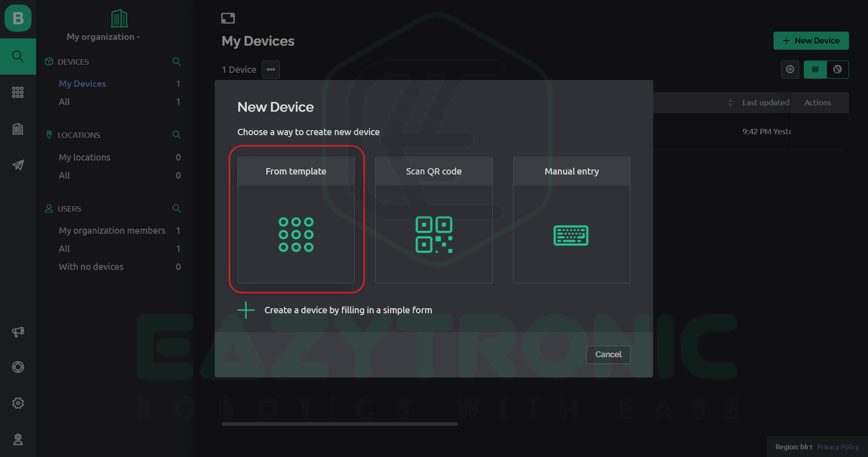
Task: Open the lifebuoy support icon
Action: (18, 367)
